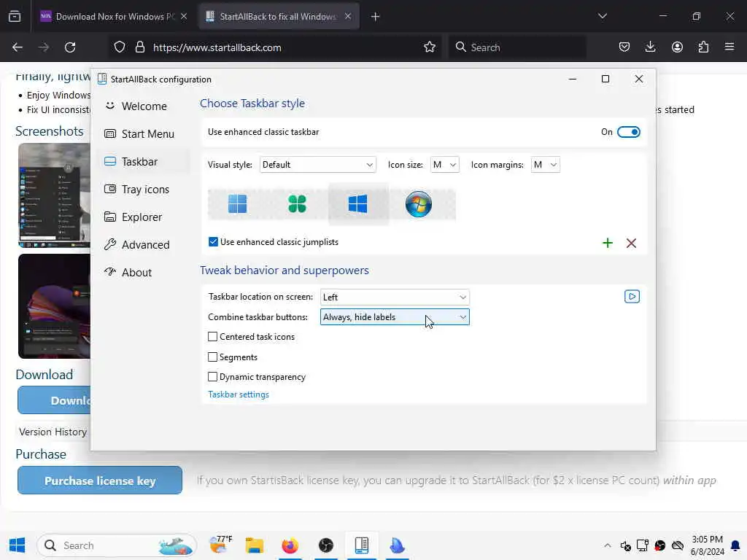Enable Dynamic transparency checkbox

212,377
